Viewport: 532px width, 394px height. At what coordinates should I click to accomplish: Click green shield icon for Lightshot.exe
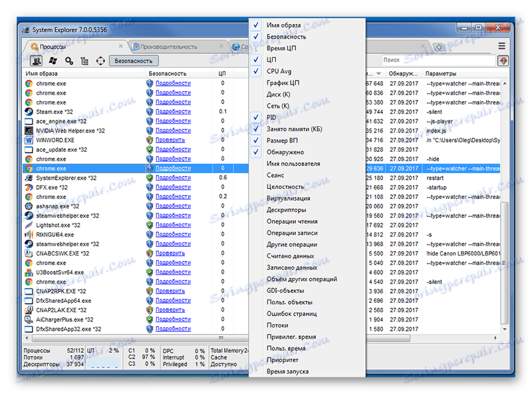click(150, 225)
